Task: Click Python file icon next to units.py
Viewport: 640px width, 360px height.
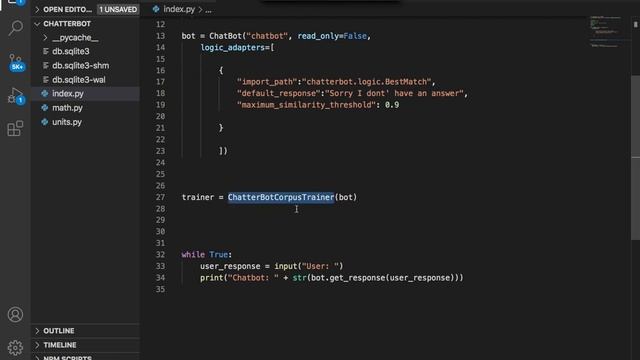Action: click(x=45, y=122)
